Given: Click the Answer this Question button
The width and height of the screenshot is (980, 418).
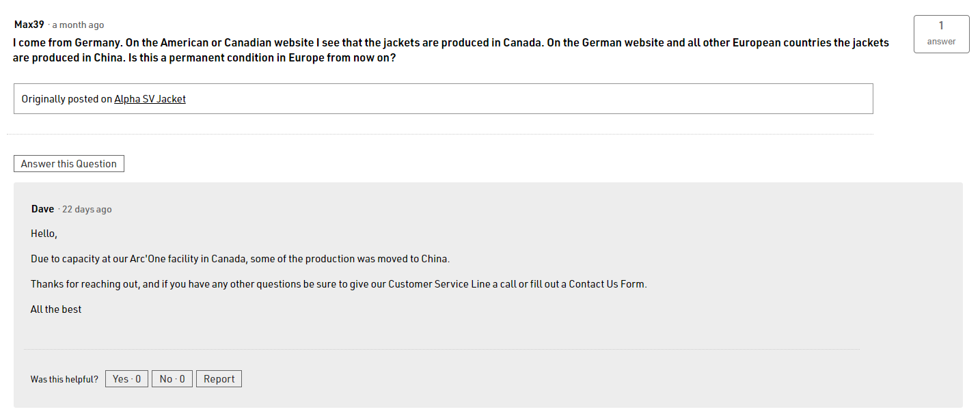Looking at the screenshot, I should 69,164.
